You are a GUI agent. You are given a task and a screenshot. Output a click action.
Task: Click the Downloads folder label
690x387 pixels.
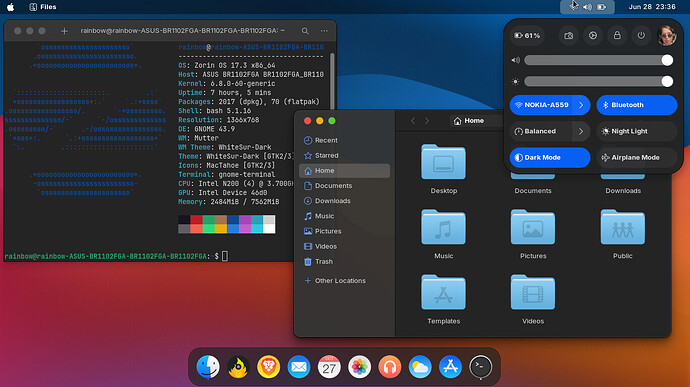623,191
